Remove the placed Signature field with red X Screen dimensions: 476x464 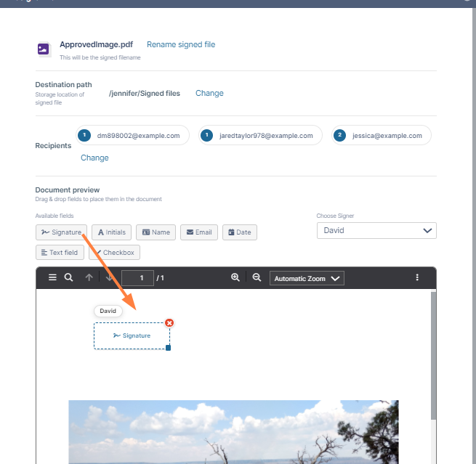pos(169,323)
